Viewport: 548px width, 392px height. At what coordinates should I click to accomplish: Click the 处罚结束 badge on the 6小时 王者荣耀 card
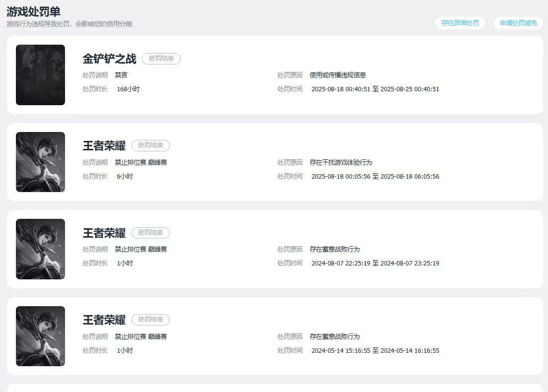[150, 145]
